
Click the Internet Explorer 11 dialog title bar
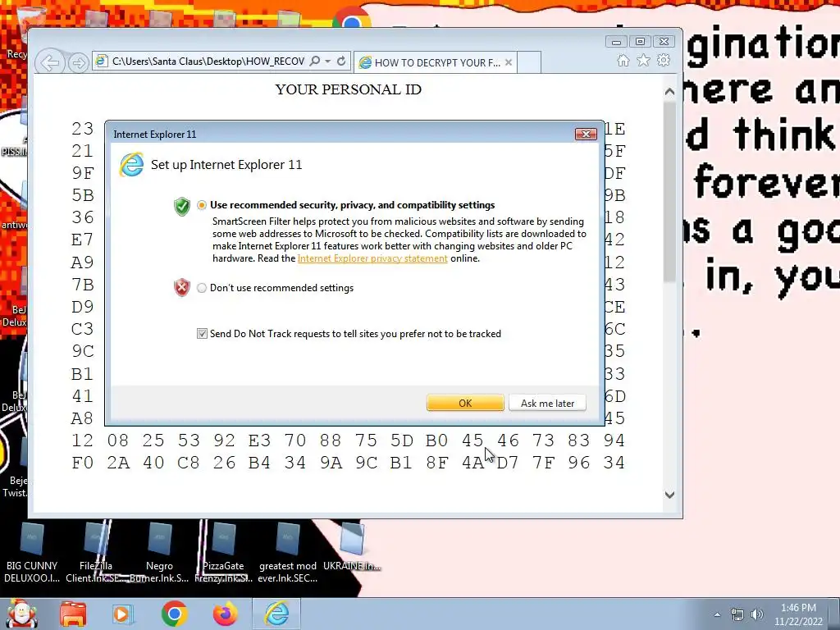(x=343, y=134)
